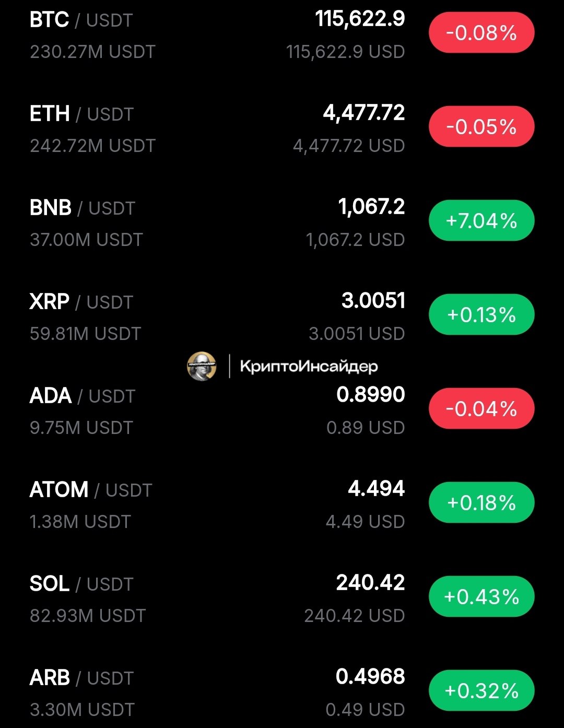Tap the ATOM +0.18% green badge

click(481, 502)
